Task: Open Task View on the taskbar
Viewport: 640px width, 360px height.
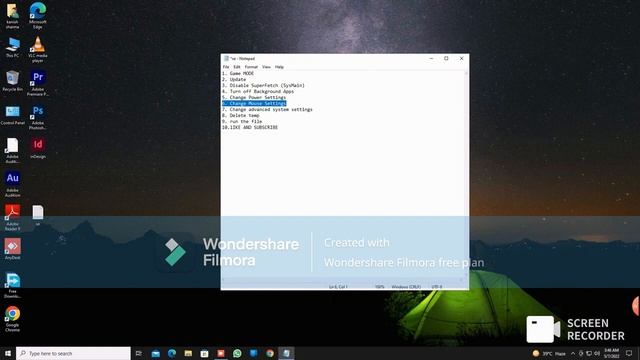Action: click(x=139, y=353)
